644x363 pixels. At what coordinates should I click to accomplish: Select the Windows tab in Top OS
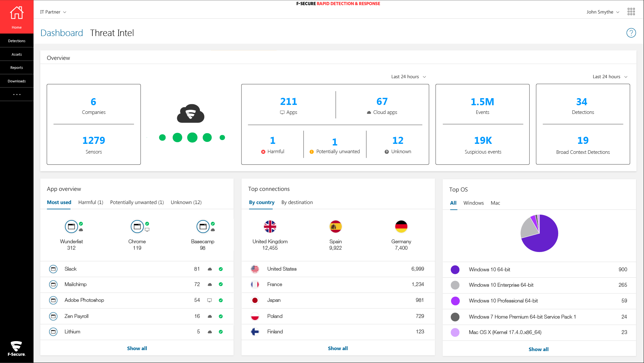pyautogui.click(x=474, y=203)
